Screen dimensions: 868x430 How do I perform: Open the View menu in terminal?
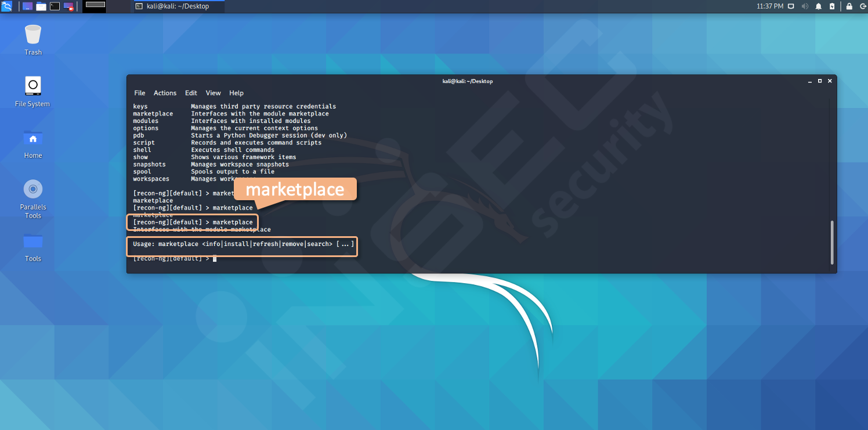213,93
